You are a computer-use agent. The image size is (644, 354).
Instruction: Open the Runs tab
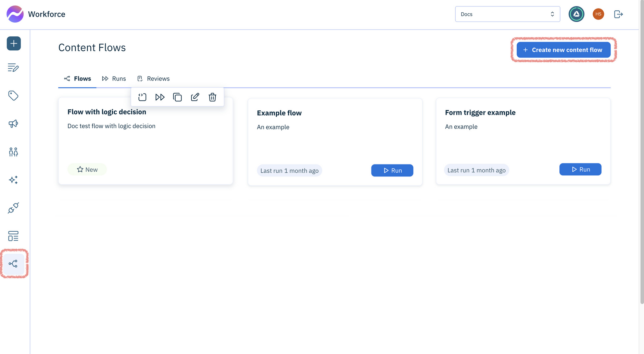114,78
